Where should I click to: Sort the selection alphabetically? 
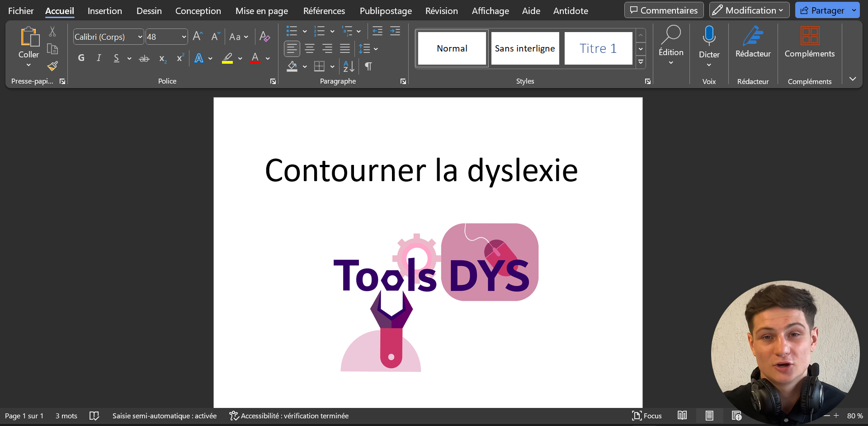[x=349, y=66]
